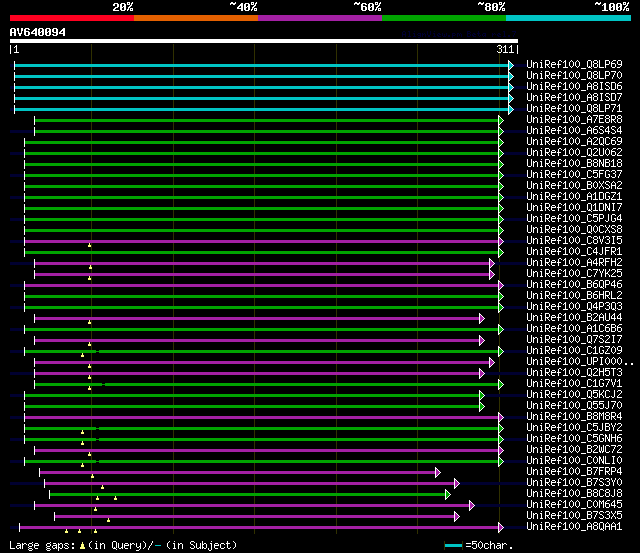Click the UniRef100_B2AU44 label
Viewport: 640px width, 553px height.
574,318
